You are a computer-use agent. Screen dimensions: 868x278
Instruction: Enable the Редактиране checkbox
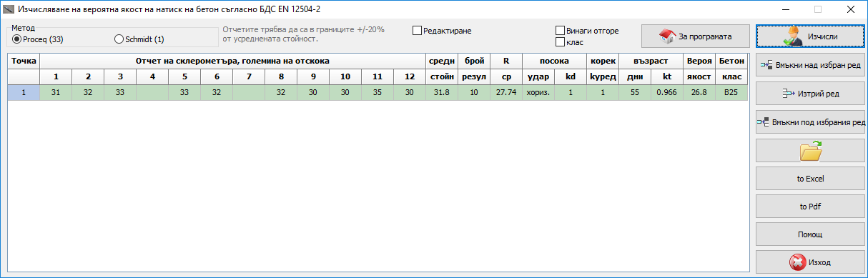click(x=418, y=31)
